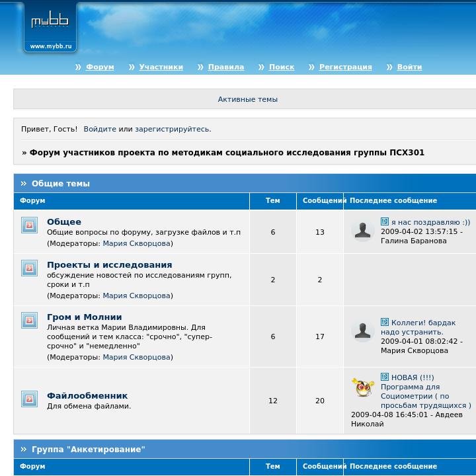Open the Участники navigation link
The image size is (476, 476).
click(x=161, y=67)
